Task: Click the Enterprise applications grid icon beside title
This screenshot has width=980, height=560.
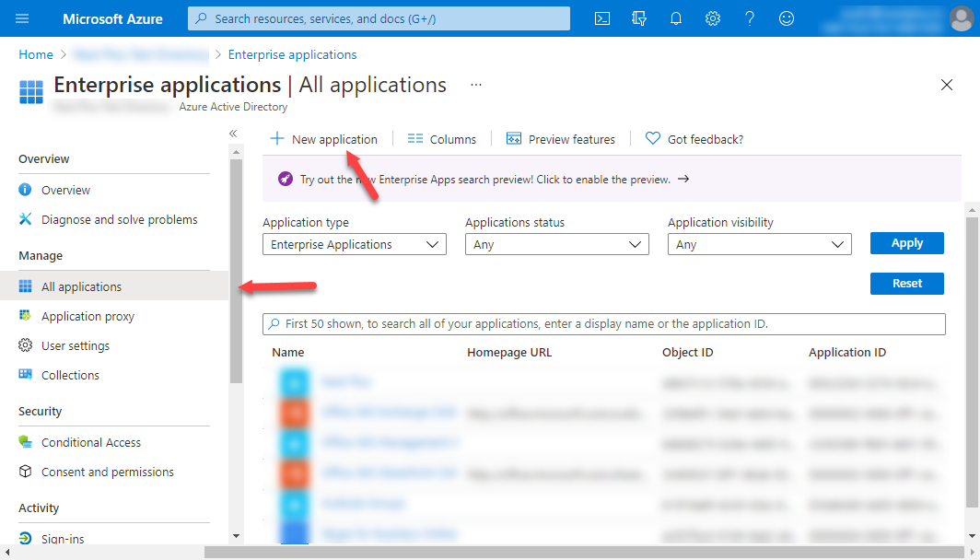Action: [31, 92]
